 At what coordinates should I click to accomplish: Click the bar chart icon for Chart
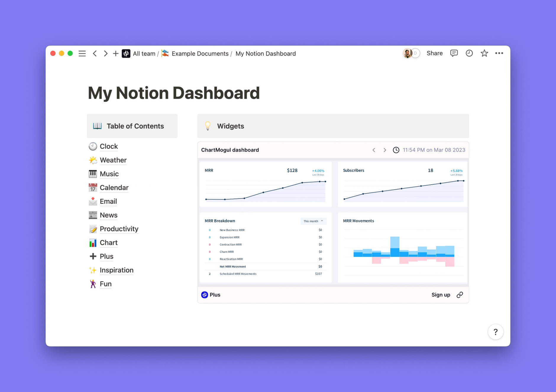93,243
